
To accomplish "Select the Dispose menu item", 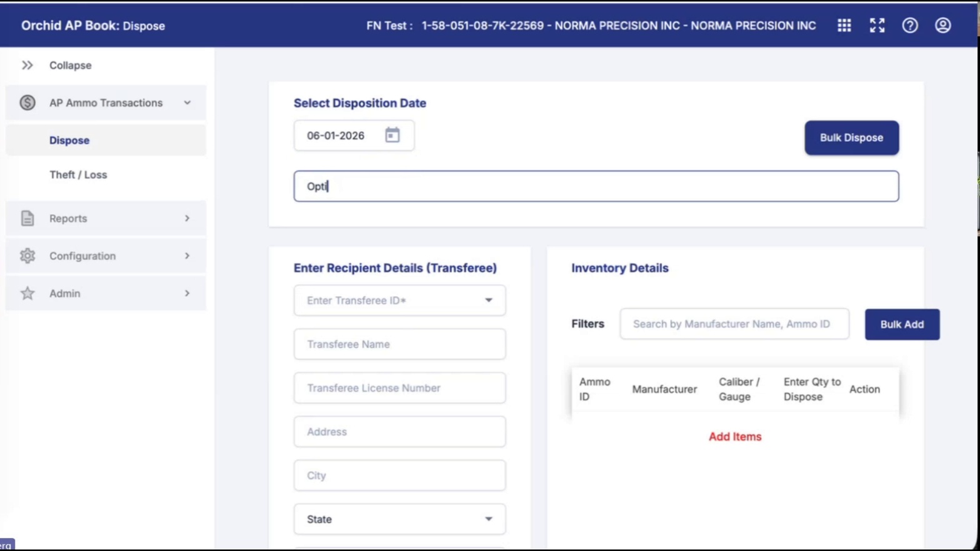I will point(69,141).
